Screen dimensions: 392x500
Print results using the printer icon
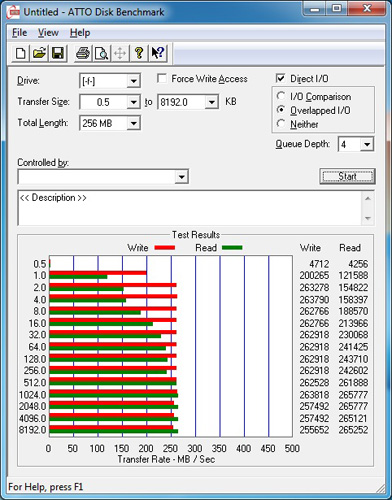[x=83, y=53]
